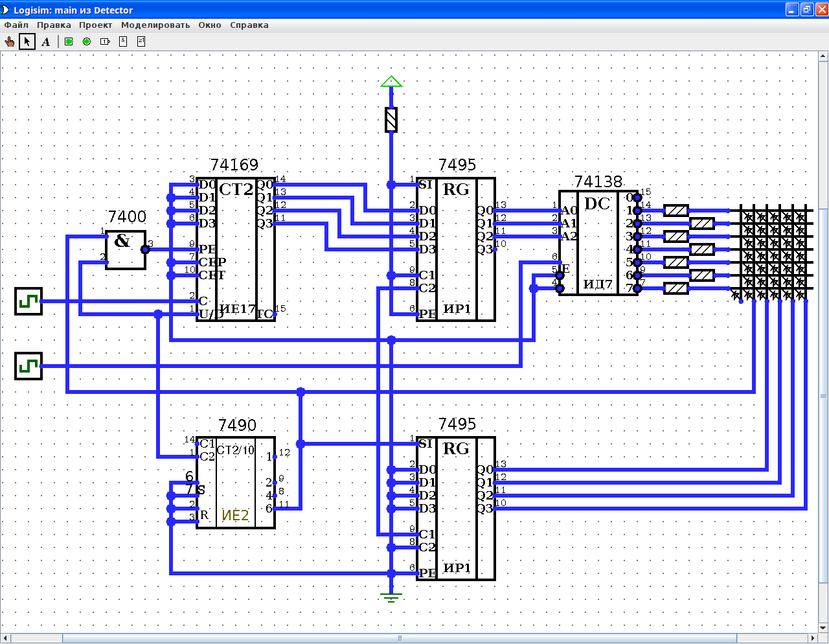Open the Проект menu
The width and height of the screenshot is (829, 644).
96,25
